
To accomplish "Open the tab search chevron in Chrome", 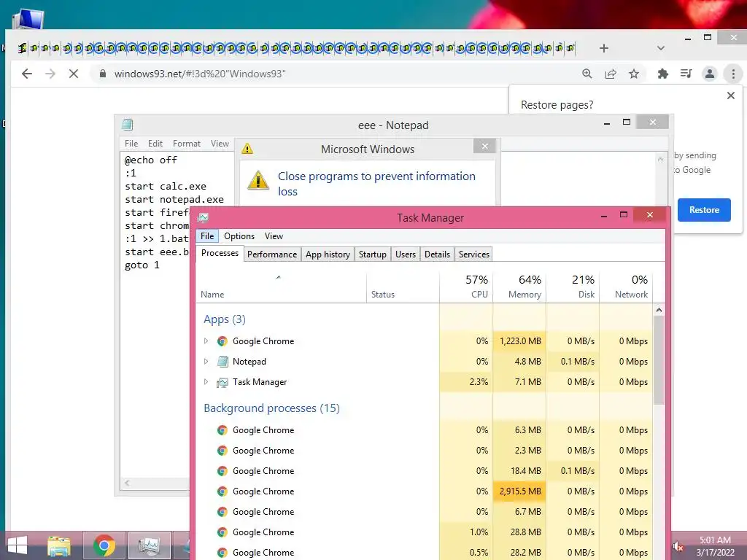I will 661,48.
